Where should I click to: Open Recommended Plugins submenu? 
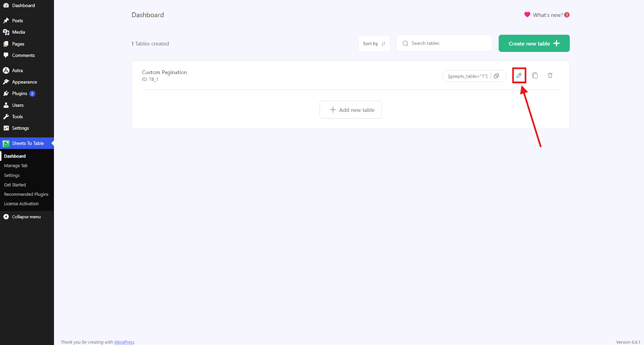pyautogui.click(x=26, y=194)
